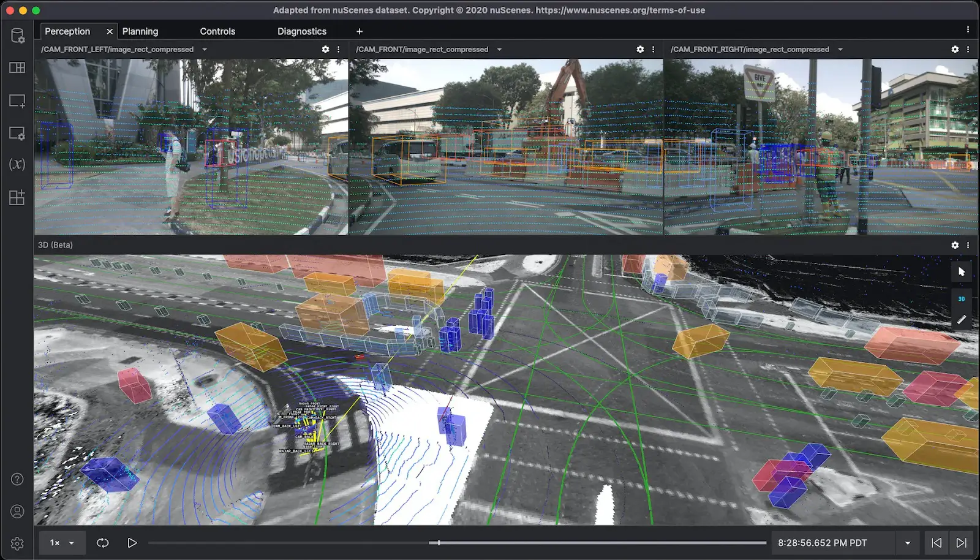
Task: Open the Extensions sidebar icon
Action: point(17,197)
